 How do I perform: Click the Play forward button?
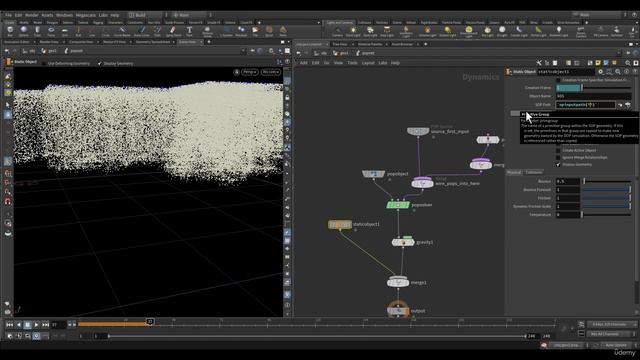pos(36,324)
